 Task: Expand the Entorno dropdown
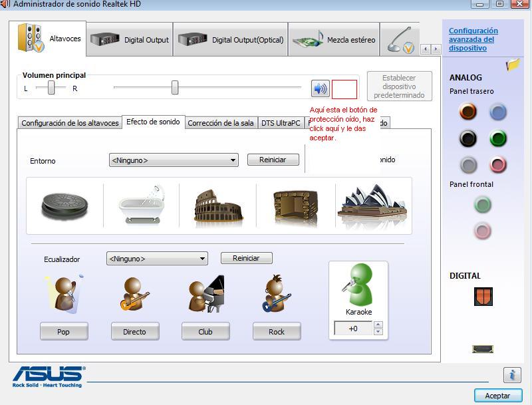click(174, 160)
